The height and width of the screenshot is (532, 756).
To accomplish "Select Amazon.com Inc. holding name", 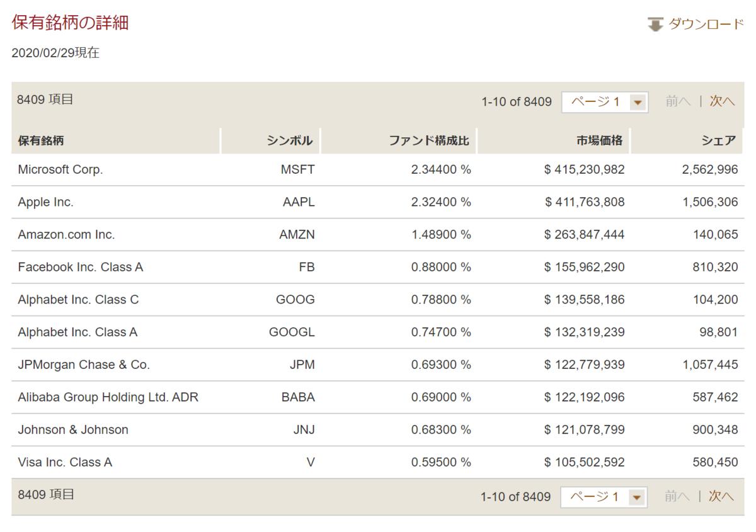I will coord(67,235).
